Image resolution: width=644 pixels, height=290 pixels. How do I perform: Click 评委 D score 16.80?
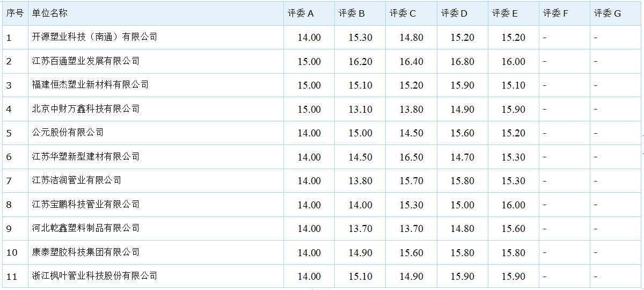point(462,62)
